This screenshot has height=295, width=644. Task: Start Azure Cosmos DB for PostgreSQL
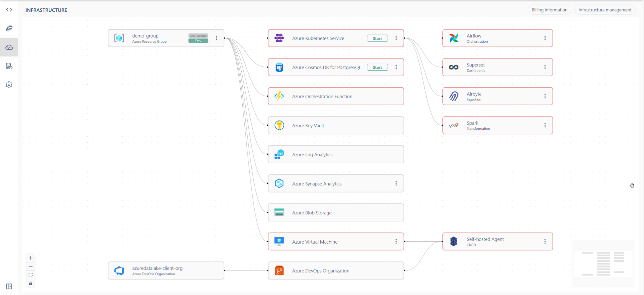[x=377, y=67]
